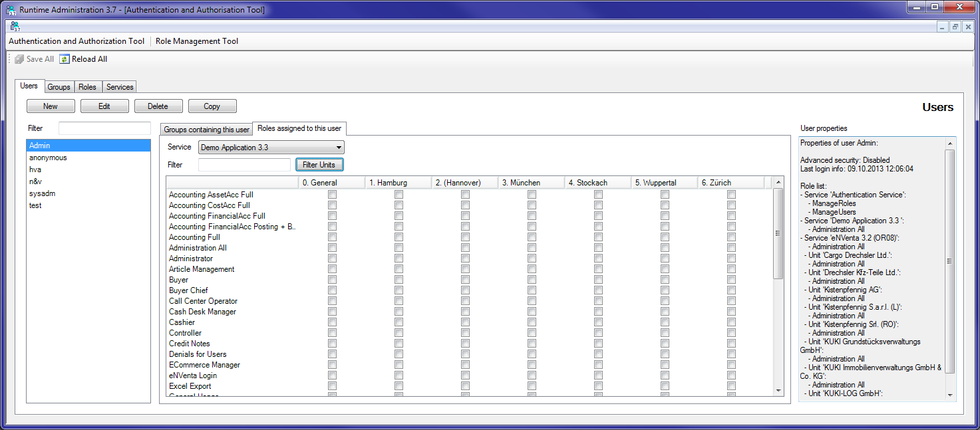Open the Role Management Tool menu
The height and width of the screenshot is (430, 980).
(196, 41)
